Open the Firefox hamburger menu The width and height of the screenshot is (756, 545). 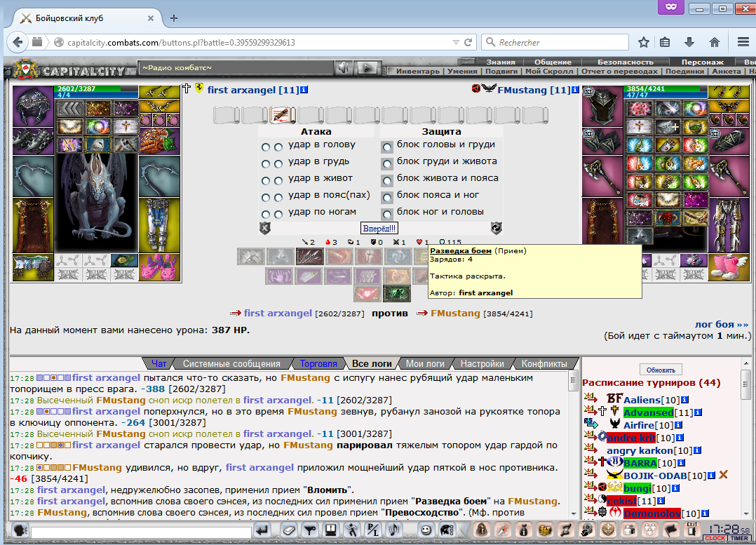tap(743, 43)
